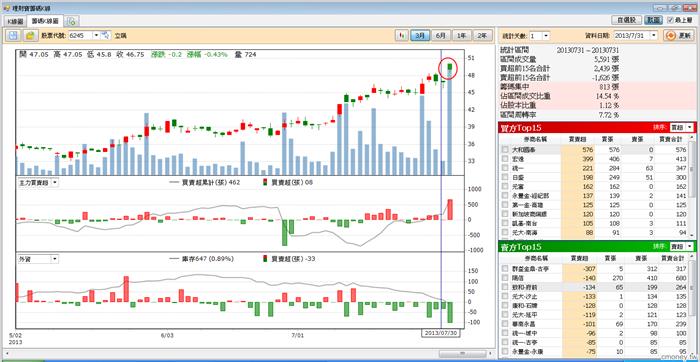Click the 買方Top15 list vertical scrollbar

[x=693, y=170]
